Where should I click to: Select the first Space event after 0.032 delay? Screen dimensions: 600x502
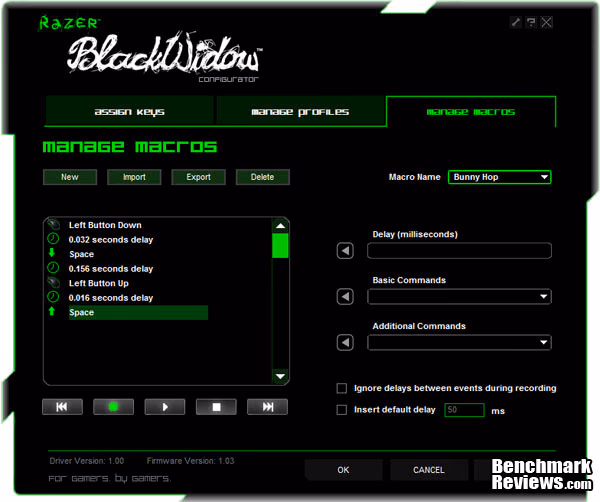(82, 254)
